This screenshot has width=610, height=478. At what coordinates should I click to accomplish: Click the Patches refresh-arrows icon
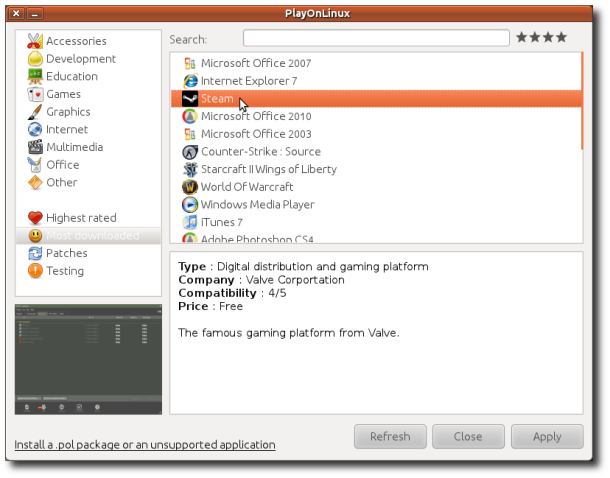click(x=35, y=254)
